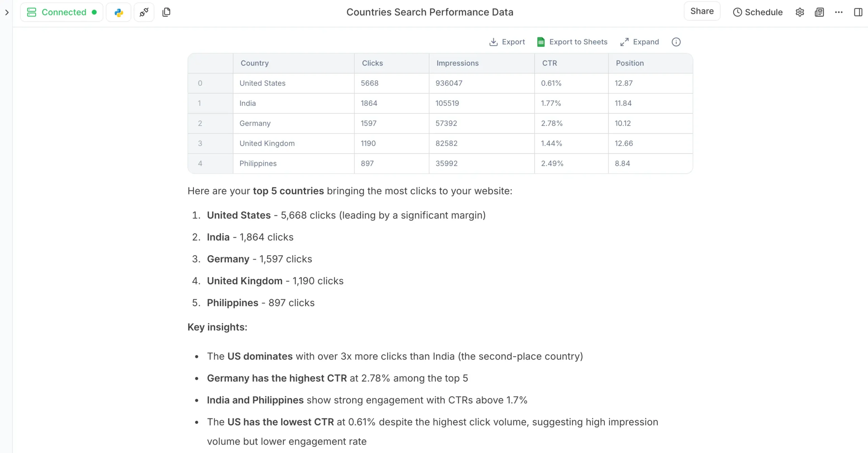Screen dimensions: 868x453
Task: Click the document notes icon
Action: coord(819,12)
